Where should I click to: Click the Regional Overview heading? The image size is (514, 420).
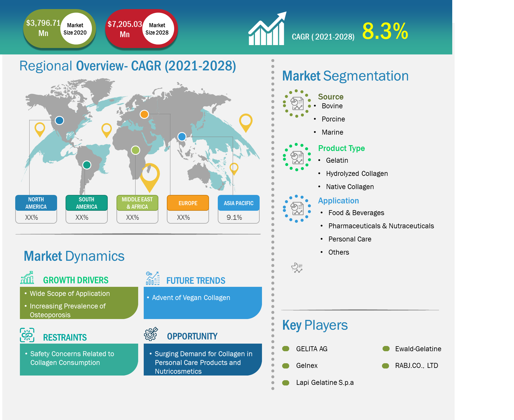pos(128,66)
